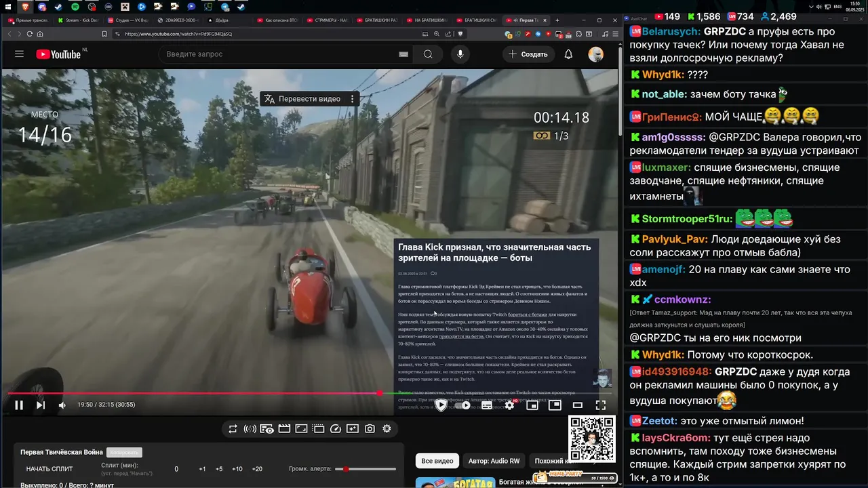The height and width of the screenshot is (488, 868).
Task: Take video screenshot with camera icon
Action: pyautogui.click(x=370, y=429)
